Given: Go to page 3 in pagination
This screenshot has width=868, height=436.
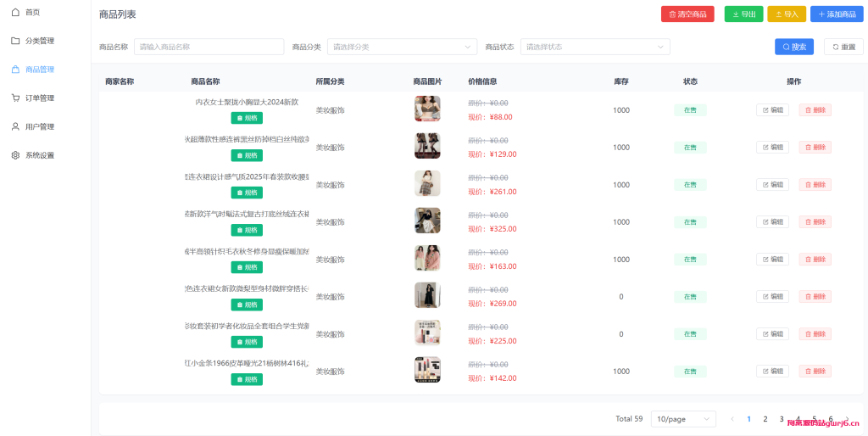Looking at the screenshot, I should point(782,419).
